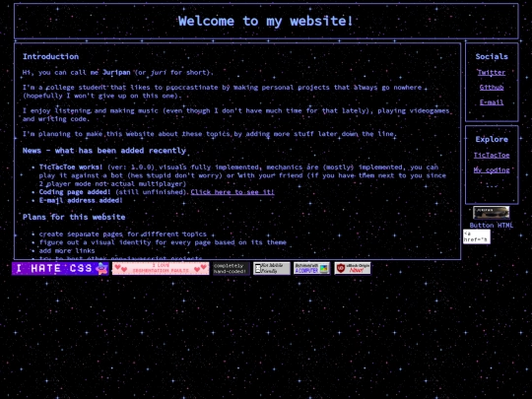Click the completely hand-coded badge

point(232,268)
